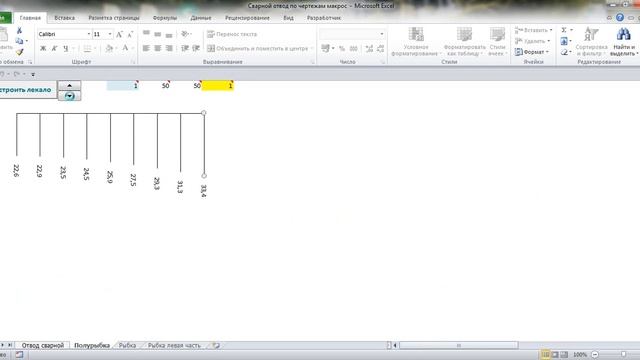
Task: Open the number format dropdown
Action: click(352, 34)
